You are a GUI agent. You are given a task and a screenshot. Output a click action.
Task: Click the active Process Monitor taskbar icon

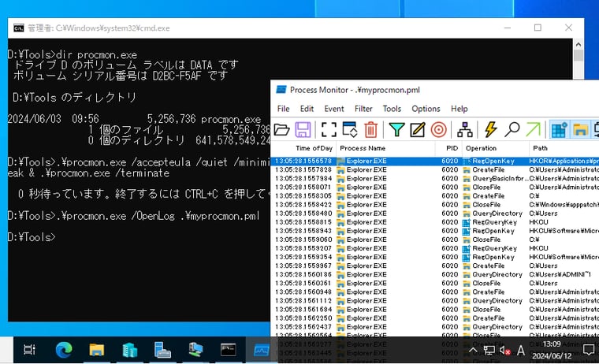pyautogui.click(x=262, y=350)
